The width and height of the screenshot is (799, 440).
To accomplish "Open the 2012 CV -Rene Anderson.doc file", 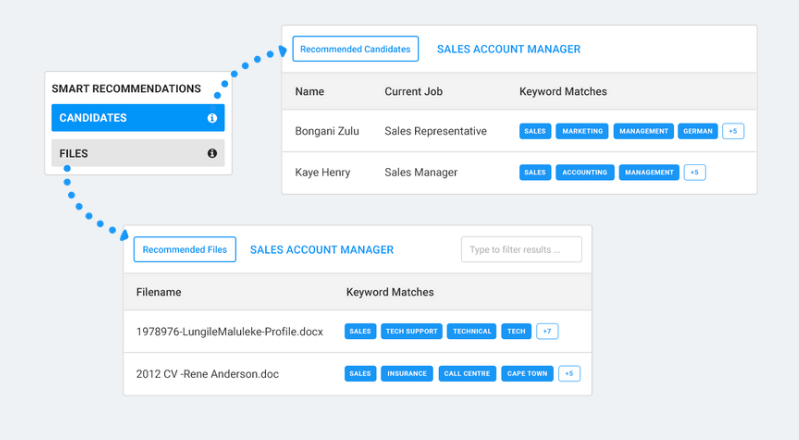I will (207, 374).
